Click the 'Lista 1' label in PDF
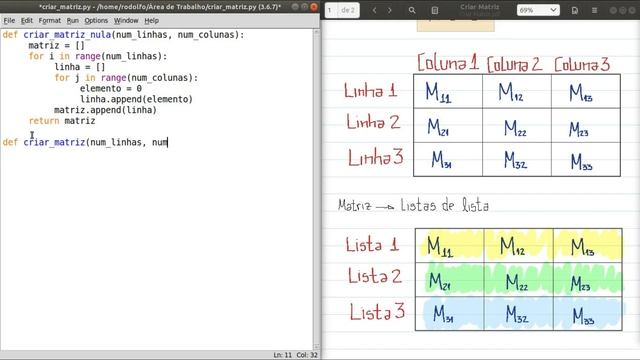 (372, 245)
